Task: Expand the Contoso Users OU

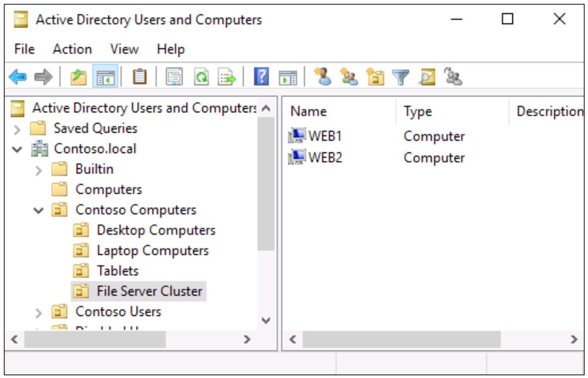Action: click(x=38, y=313)
